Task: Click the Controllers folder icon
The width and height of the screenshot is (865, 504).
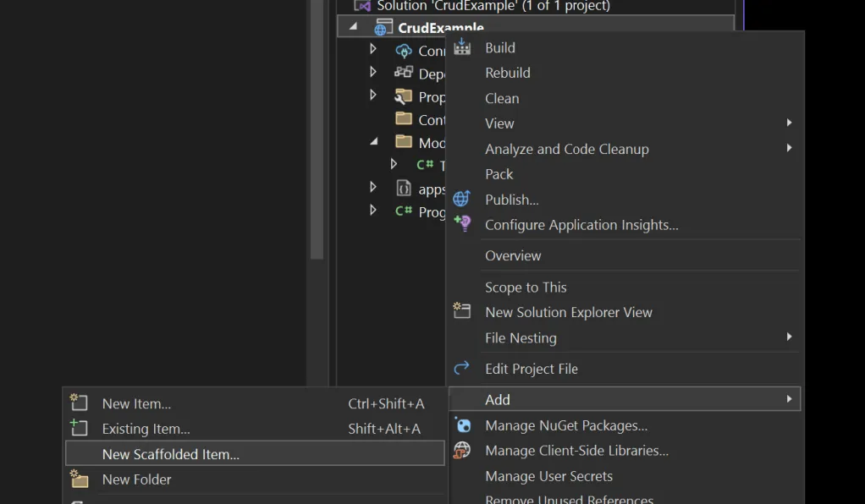Action: tap(404, 118)
